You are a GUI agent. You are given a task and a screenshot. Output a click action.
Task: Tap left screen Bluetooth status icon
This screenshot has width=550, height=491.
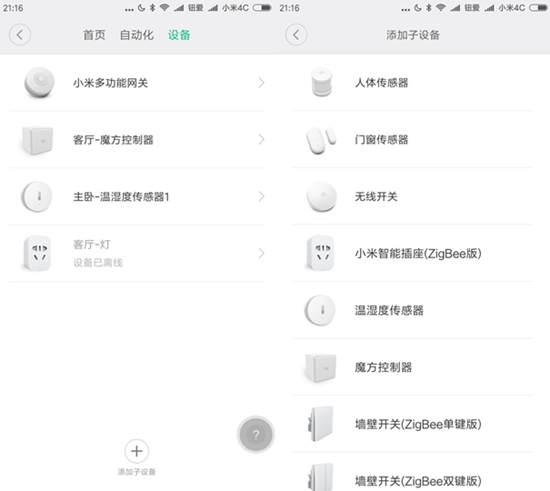pos(152,8)
